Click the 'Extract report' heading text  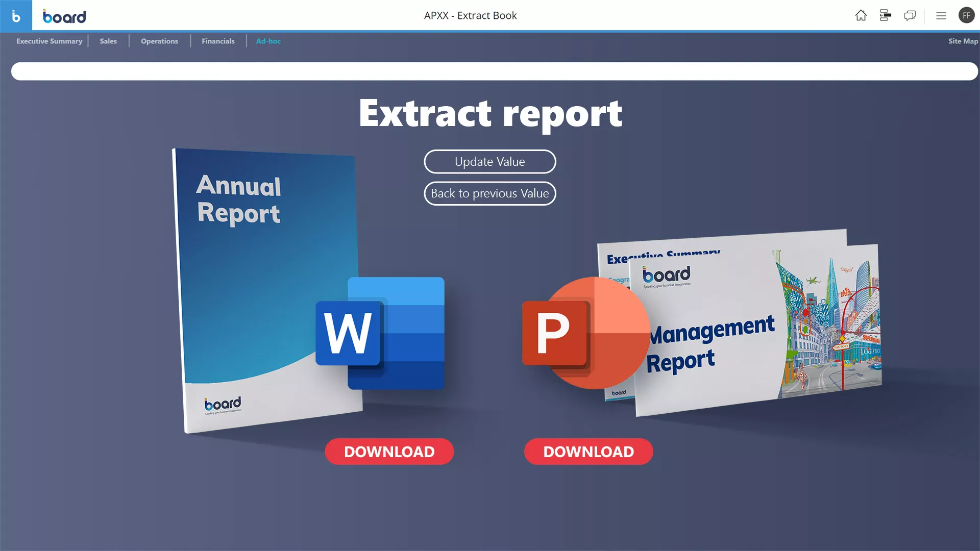[x=490, y=113]
